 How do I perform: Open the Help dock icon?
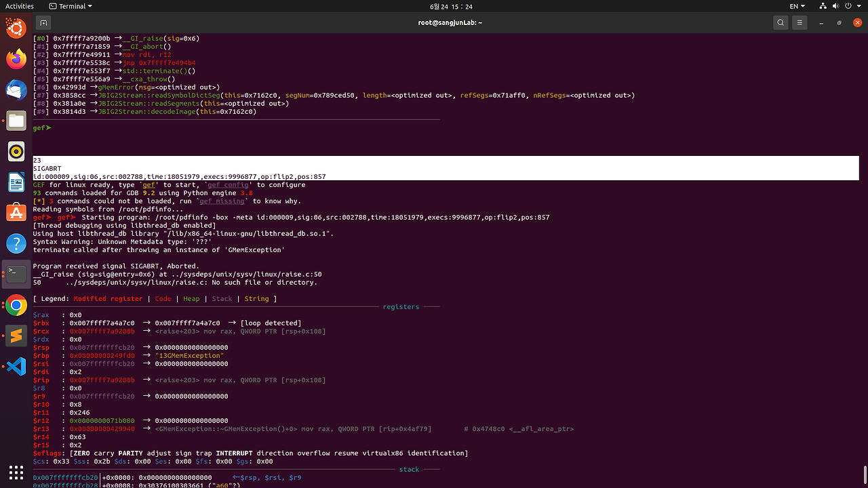(16, 243)
